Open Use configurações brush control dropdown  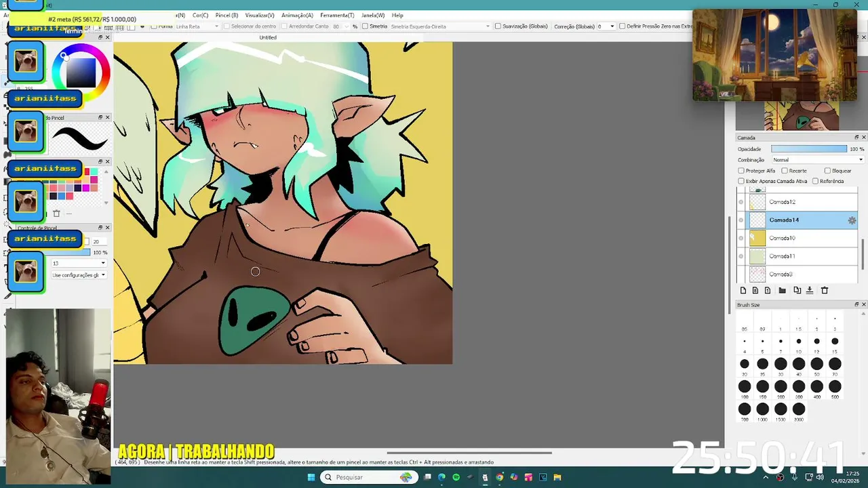(x=79, y=275)
